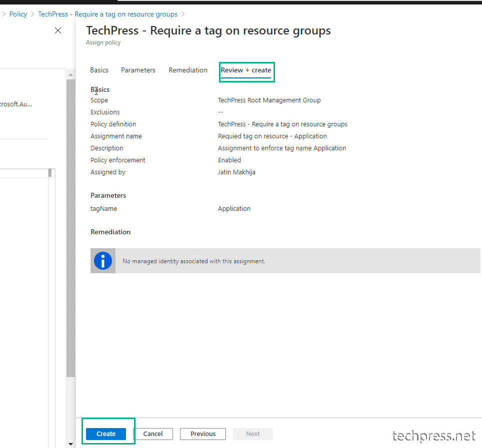This screenshot has height=448, width=482.
Task: Click the Application parameter value
Action: (234, 208)
